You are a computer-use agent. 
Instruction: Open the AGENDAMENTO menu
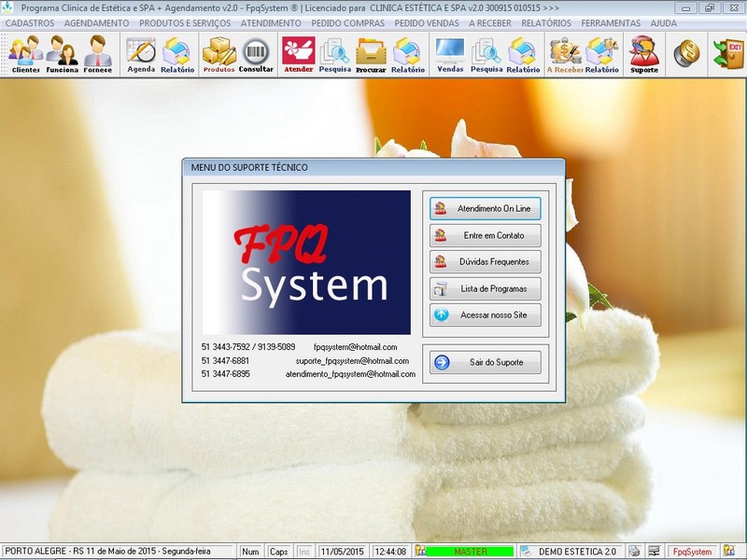(x=97, y=22)
